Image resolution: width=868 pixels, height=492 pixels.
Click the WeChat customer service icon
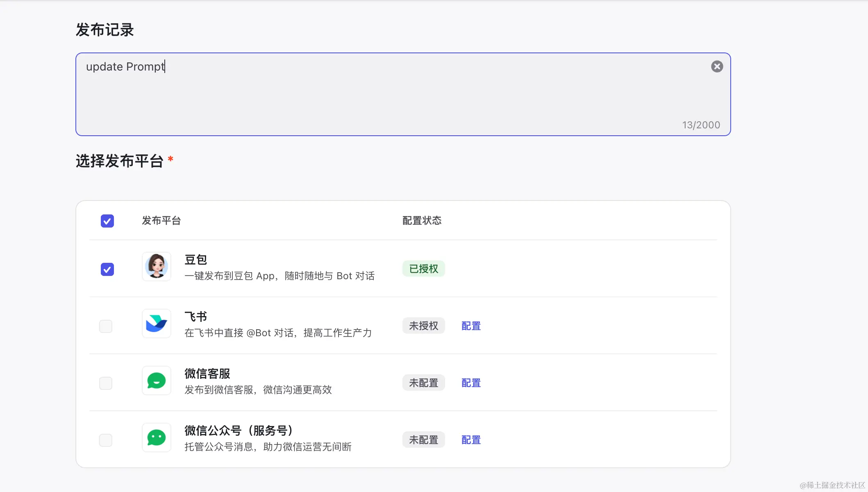coord(157,380)
